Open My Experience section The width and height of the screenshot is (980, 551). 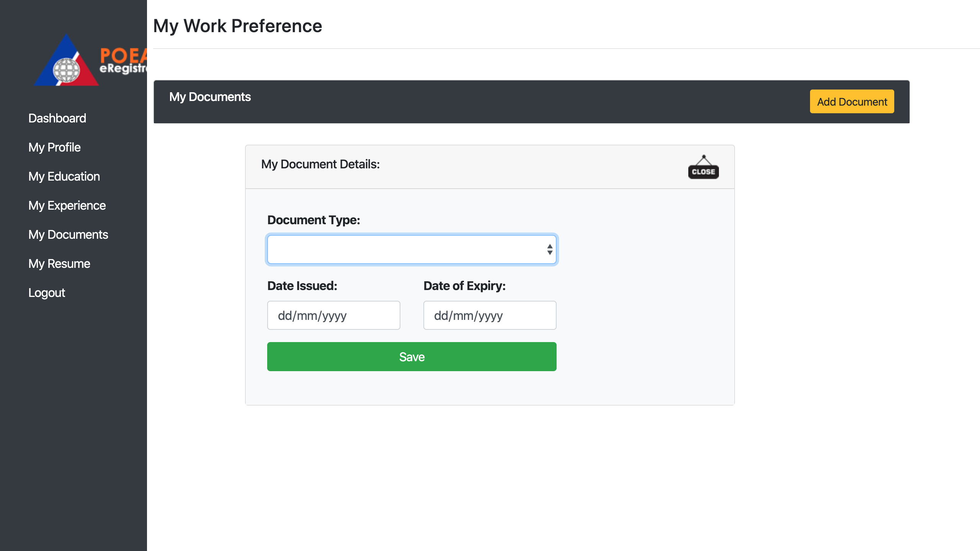(67, 205)
